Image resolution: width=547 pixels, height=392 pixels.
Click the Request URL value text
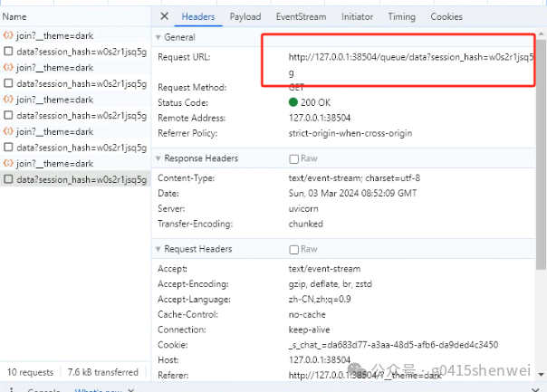(410, 65)
